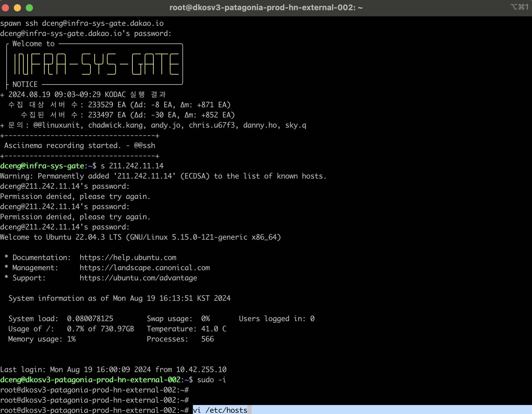Click the 'Memory usage: 1%' entry

42,339
